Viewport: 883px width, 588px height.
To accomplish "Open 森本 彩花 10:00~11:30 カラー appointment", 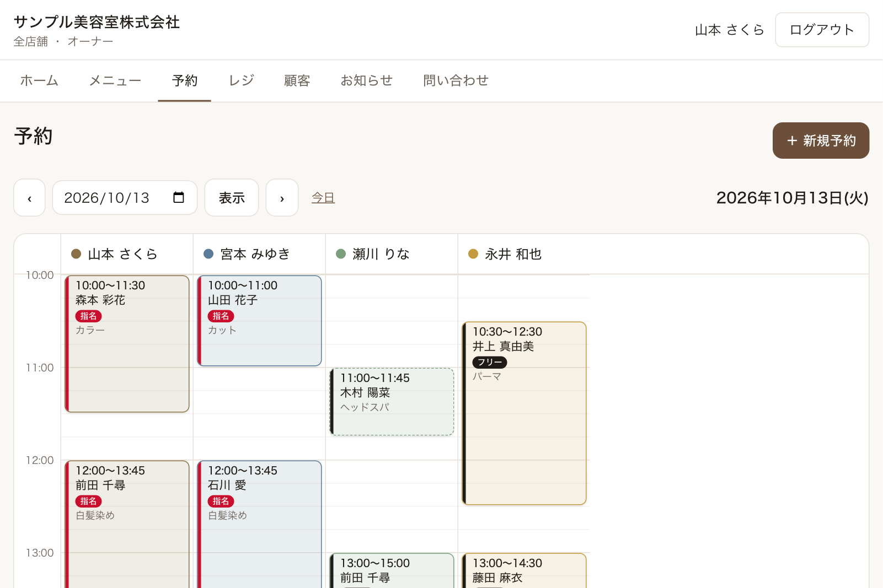I will coord(127,344).
